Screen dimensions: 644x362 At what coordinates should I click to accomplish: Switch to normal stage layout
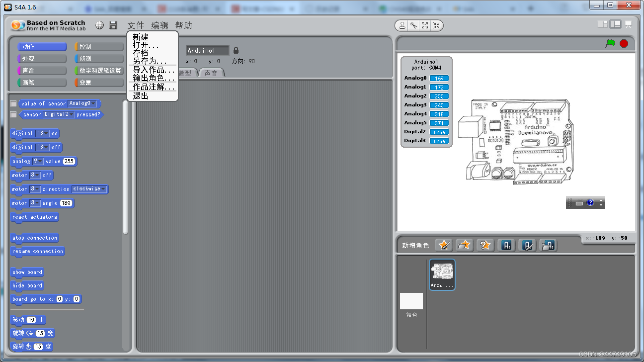tap(616, 24)
